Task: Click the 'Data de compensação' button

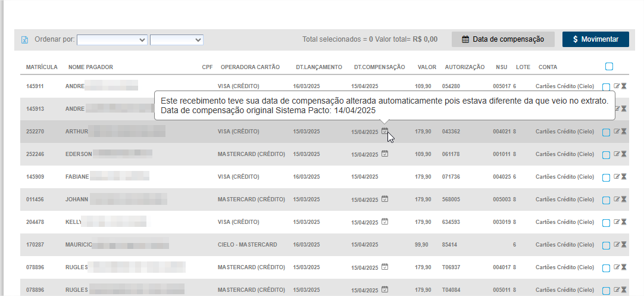Action: pos(503,39)
